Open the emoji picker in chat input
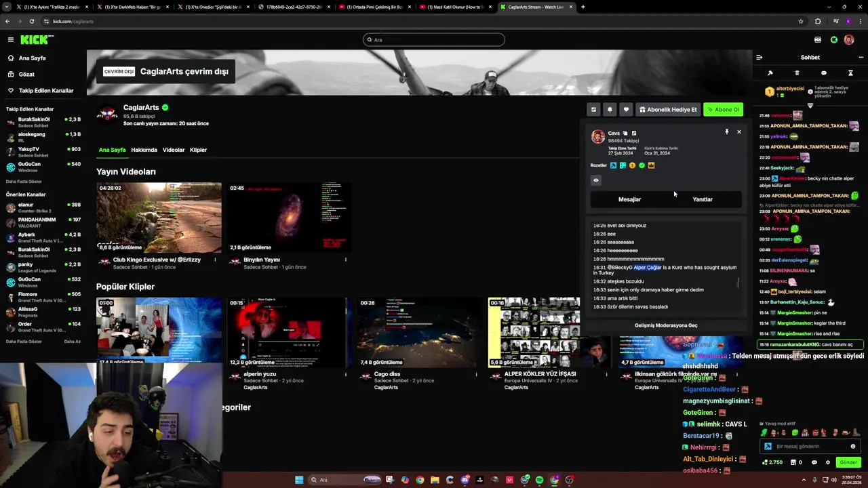Screen dimensions: 868x488 pyautogui.click(x=853, y=447)
